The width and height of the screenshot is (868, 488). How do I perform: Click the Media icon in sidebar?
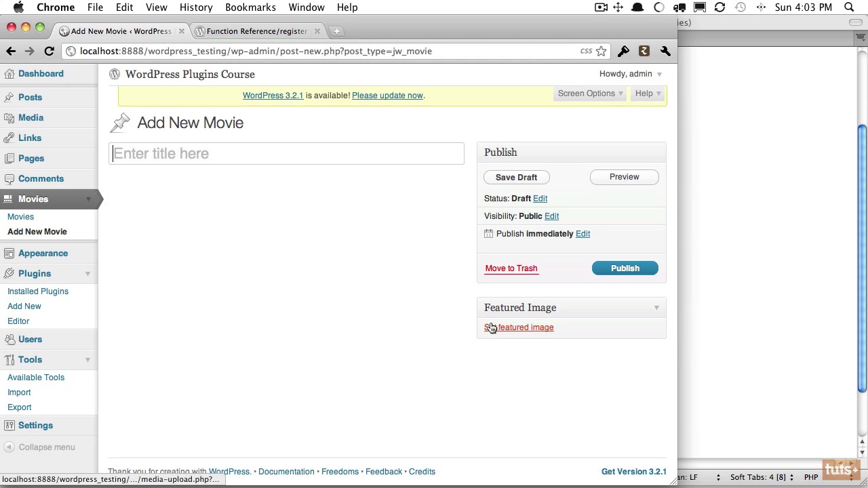[8, 118]
